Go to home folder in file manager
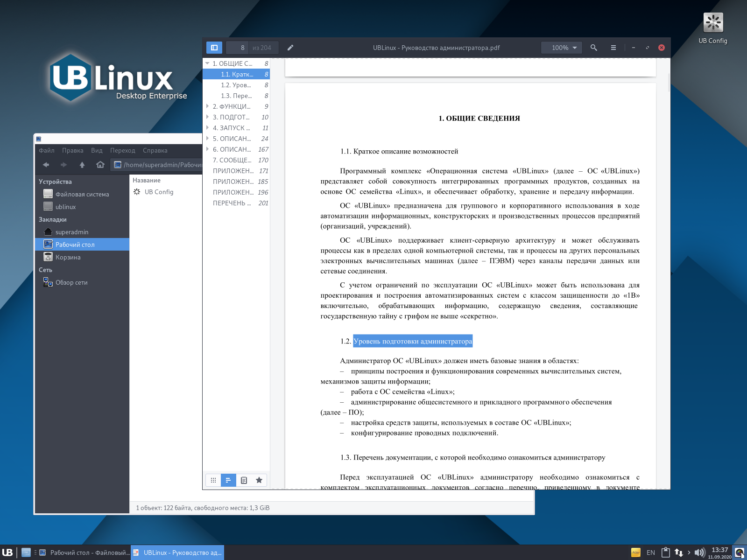This screenshot has width=747, height=560. [100, 165]
